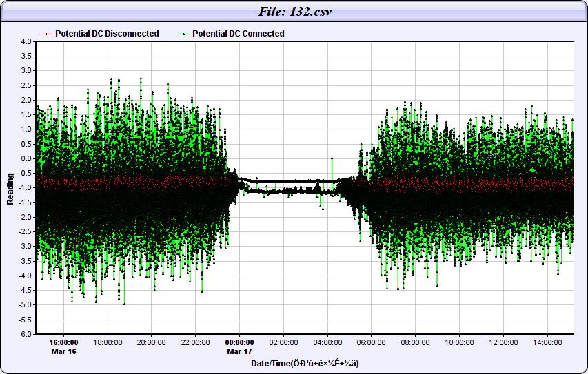
Task: Select the 02:00:00 time axis label
Action: (x=284, y=342)
